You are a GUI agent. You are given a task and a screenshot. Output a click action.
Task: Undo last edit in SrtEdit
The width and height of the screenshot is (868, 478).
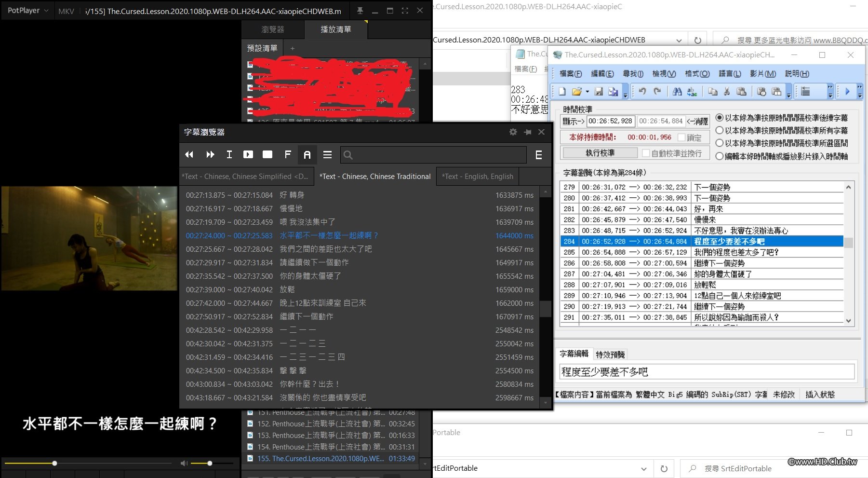tap(642, 91)
